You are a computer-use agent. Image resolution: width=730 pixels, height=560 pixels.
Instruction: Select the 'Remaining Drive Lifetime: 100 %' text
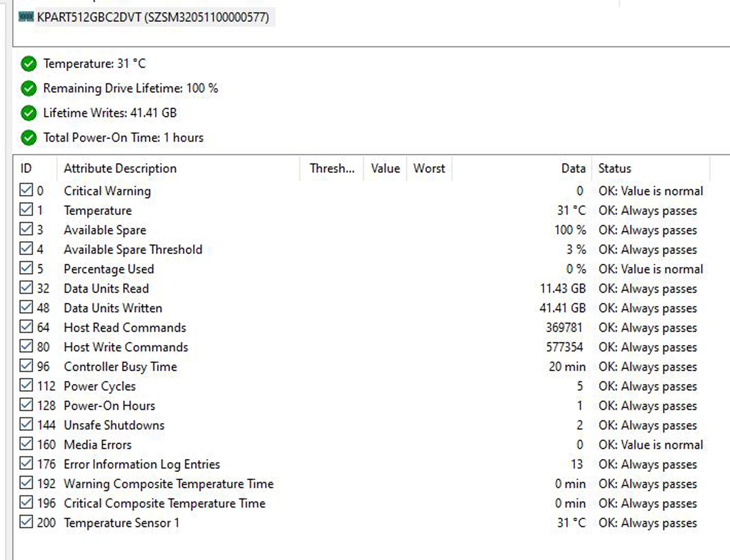[131, 88]
